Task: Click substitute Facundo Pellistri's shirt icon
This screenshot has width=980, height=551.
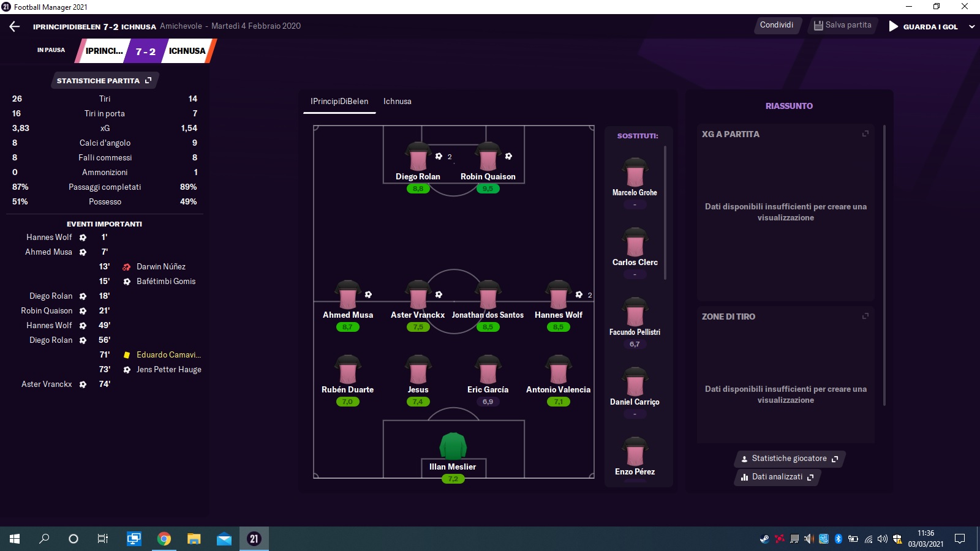Action: tap(635, 312)
